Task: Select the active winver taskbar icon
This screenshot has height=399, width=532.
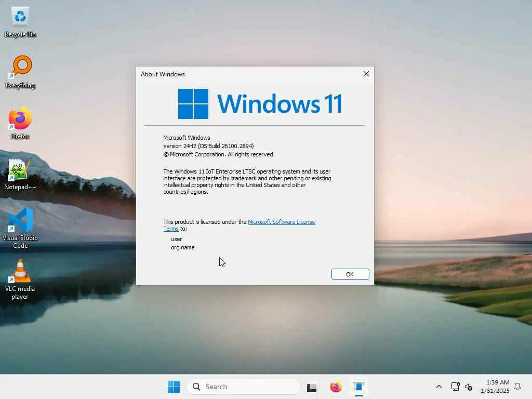Action: [358, 387]
